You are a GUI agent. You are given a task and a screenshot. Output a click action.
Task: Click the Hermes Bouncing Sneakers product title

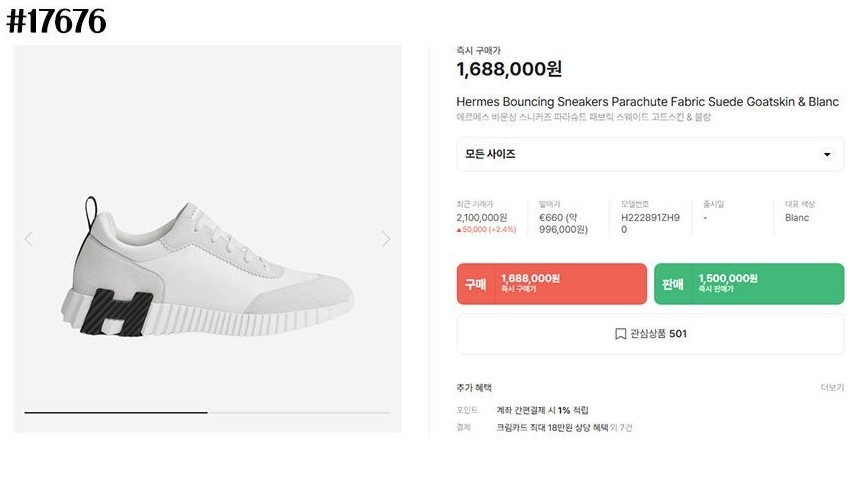click(647, 102)
